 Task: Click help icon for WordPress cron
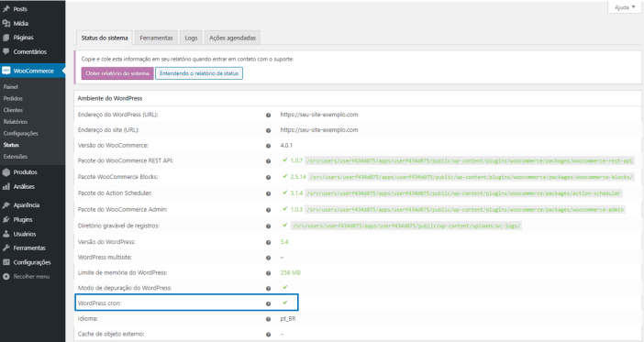[x=268, y=303]
